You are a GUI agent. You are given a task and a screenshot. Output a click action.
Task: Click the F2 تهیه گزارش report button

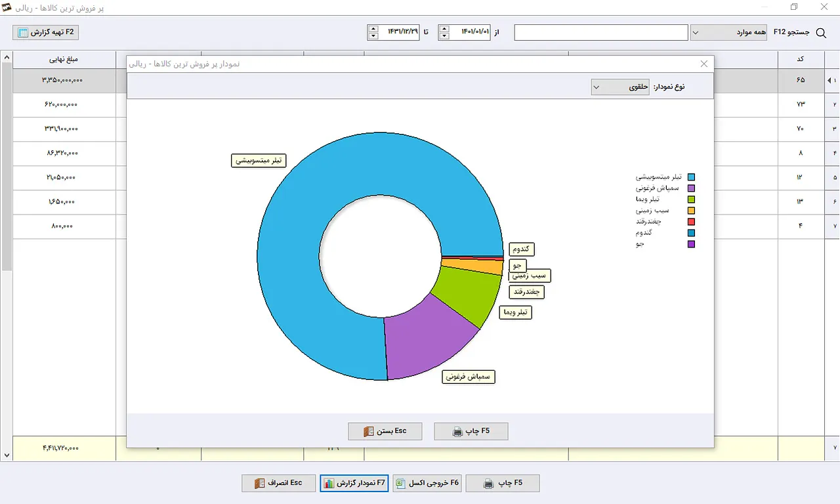[x=46, y=31]
